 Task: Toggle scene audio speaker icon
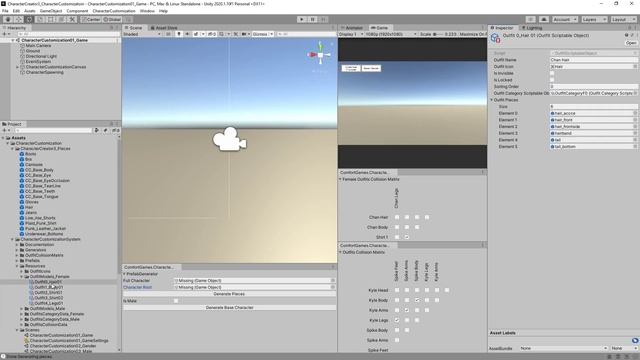pyautogui.click(x=187, y=34)
